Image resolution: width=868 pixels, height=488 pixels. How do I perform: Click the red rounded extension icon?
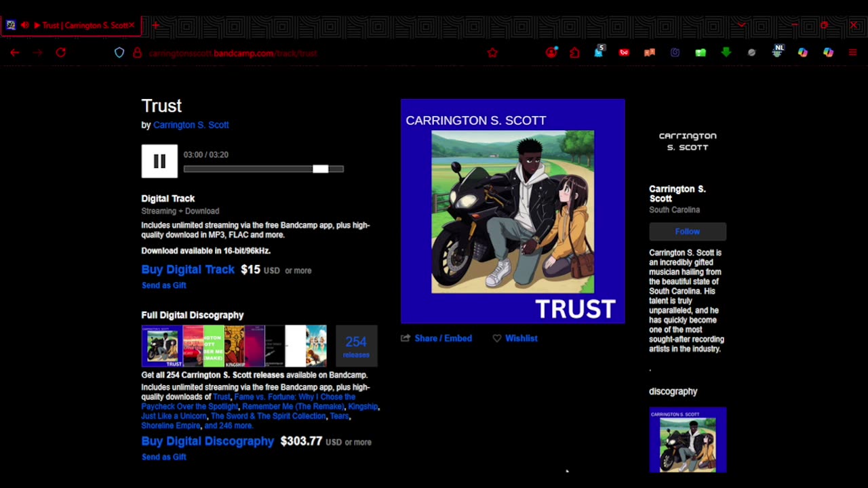tap(624, 53)
